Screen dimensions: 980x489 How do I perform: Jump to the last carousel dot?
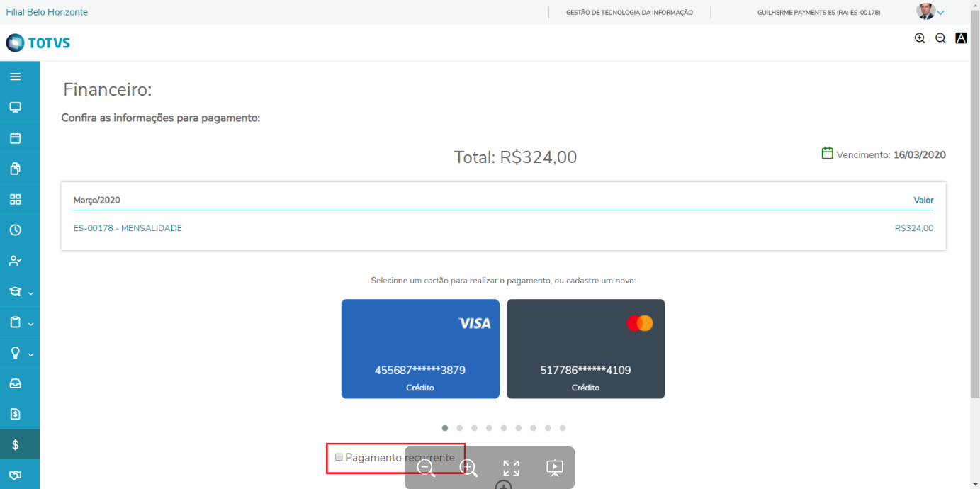(x=563, y=428)
